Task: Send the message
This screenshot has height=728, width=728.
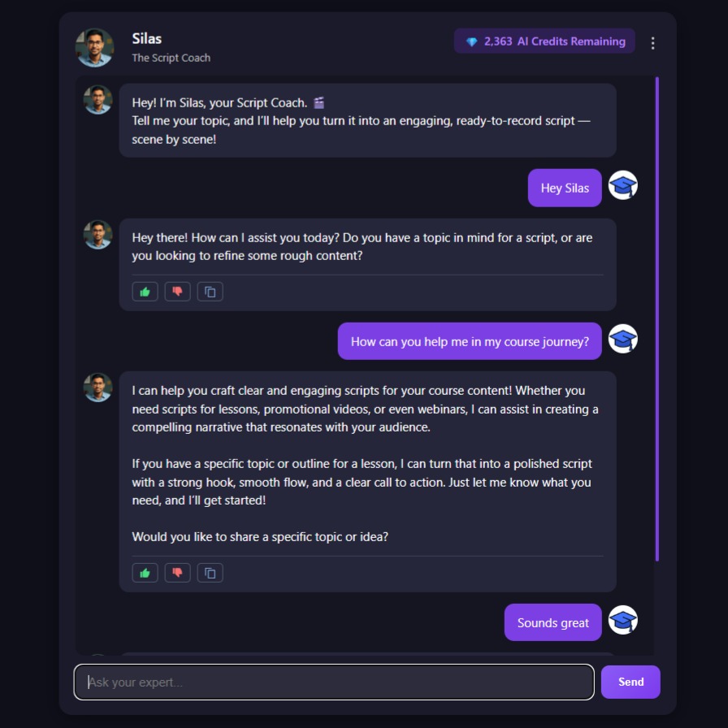Action: pos(630,682)
